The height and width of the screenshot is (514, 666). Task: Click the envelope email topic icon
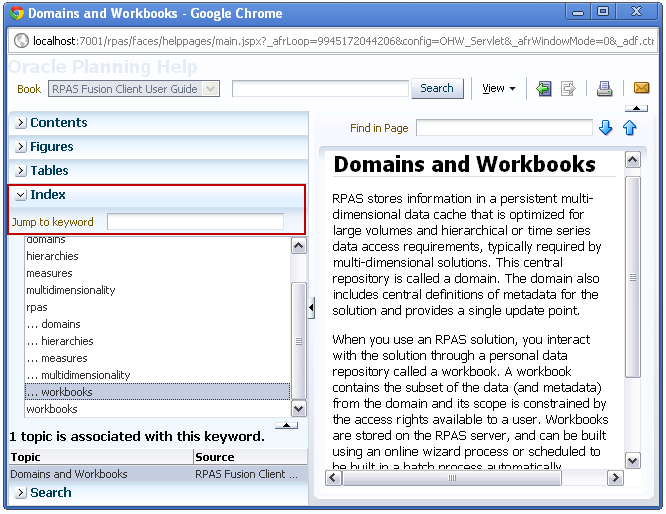(641, 88)
